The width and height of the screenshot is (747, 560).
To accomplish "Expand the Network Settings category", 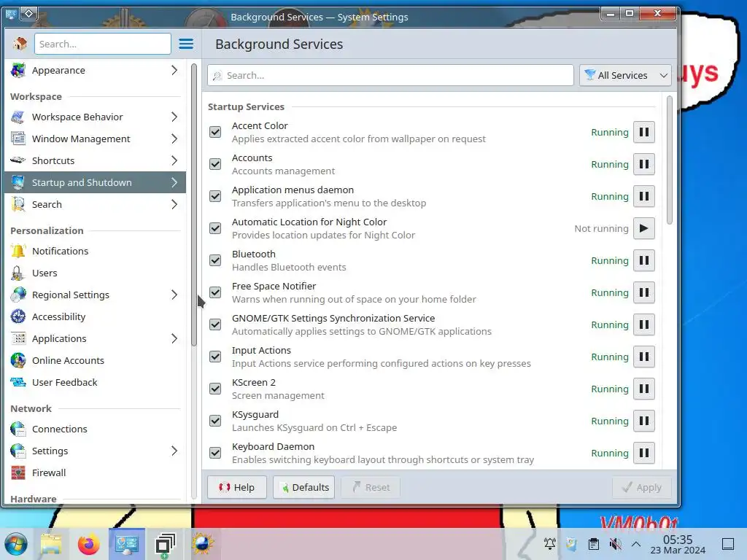I will tap(174, 451).
